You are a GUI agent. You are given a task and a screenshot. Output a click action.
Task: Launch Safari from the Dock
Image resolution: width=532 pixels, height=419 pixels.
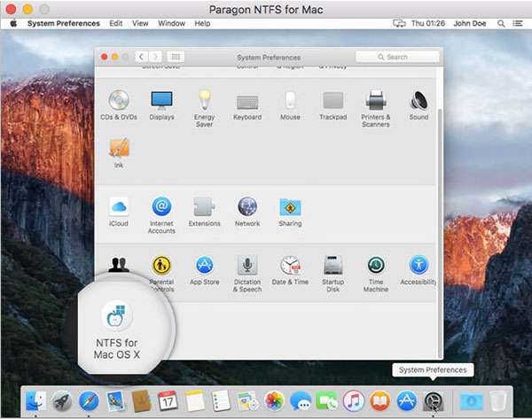[89, 400]
